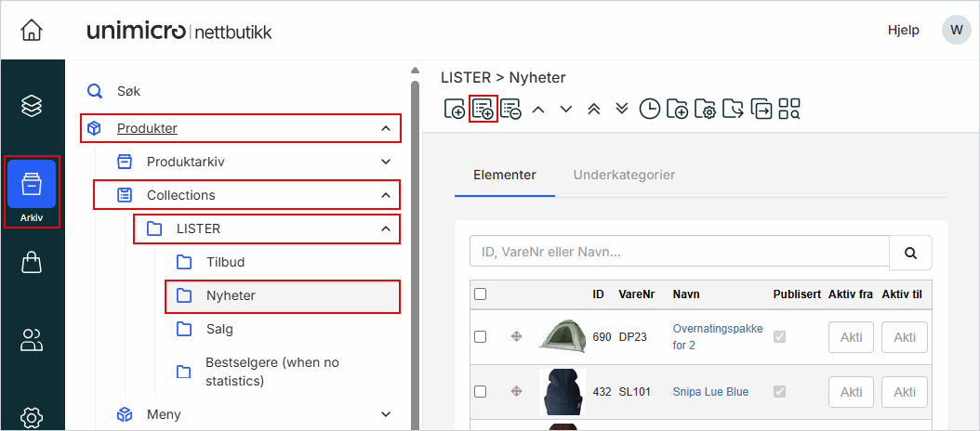Click the move up single chevron icon
The height and width of the screenshot is (431, 980).
(538, 110)
